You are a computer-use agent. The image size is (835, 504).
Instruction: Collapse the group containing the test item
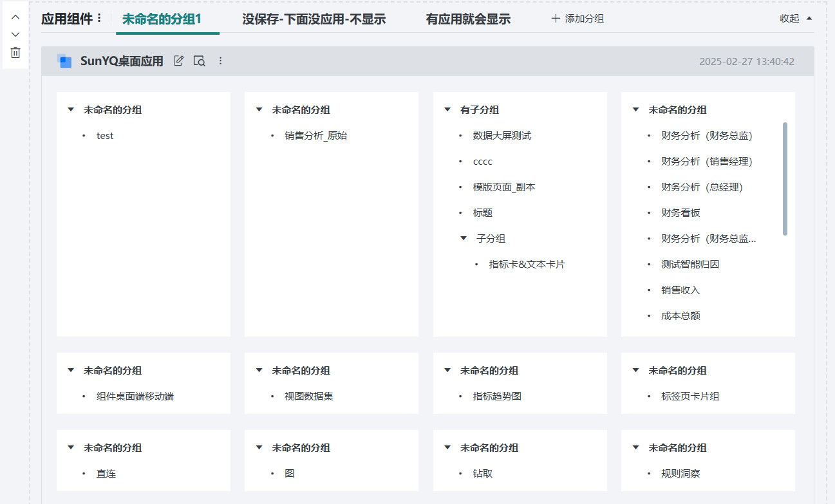71,109
